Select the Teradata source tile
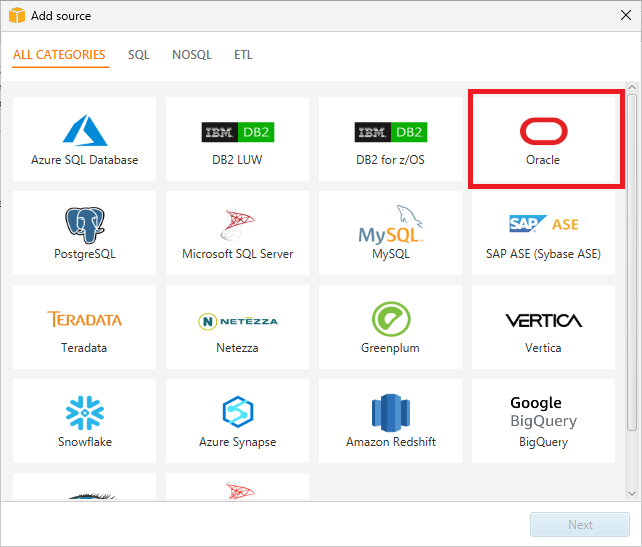This screenshot has width=642, height=547. (85, 326)
